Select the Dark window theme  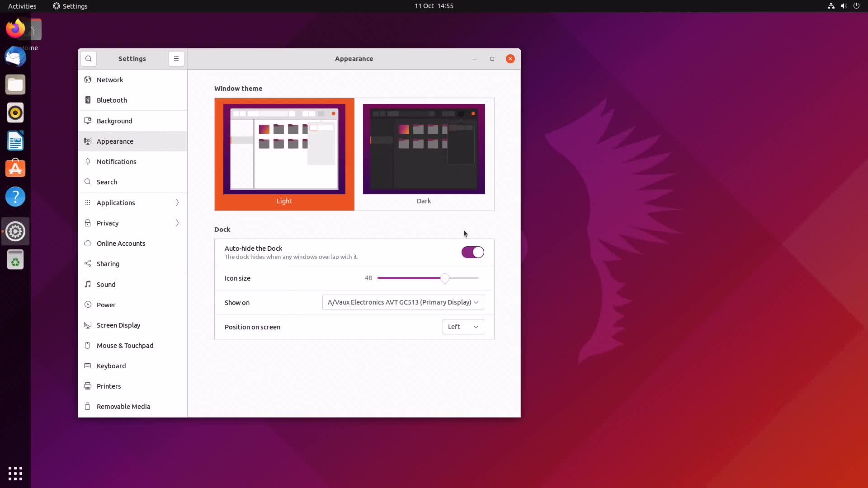[424, 154]
